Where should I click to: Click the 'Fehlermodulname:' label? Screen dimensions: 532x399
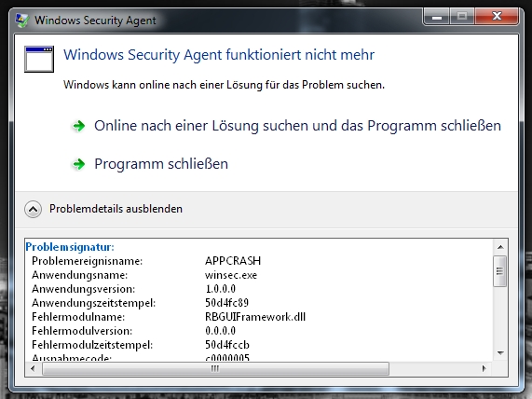[78, 317]
